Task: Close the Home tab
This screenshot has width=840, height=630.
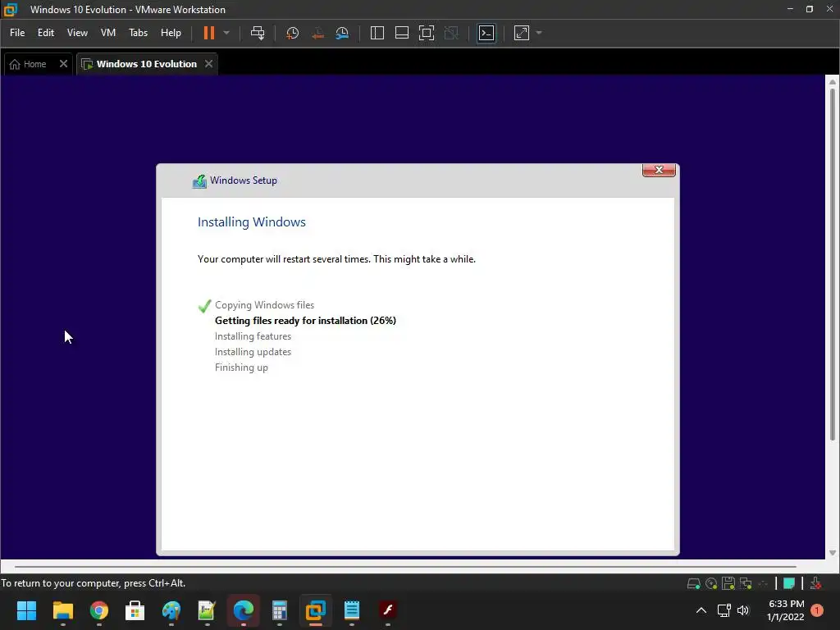Action: [x=63, y=64]
